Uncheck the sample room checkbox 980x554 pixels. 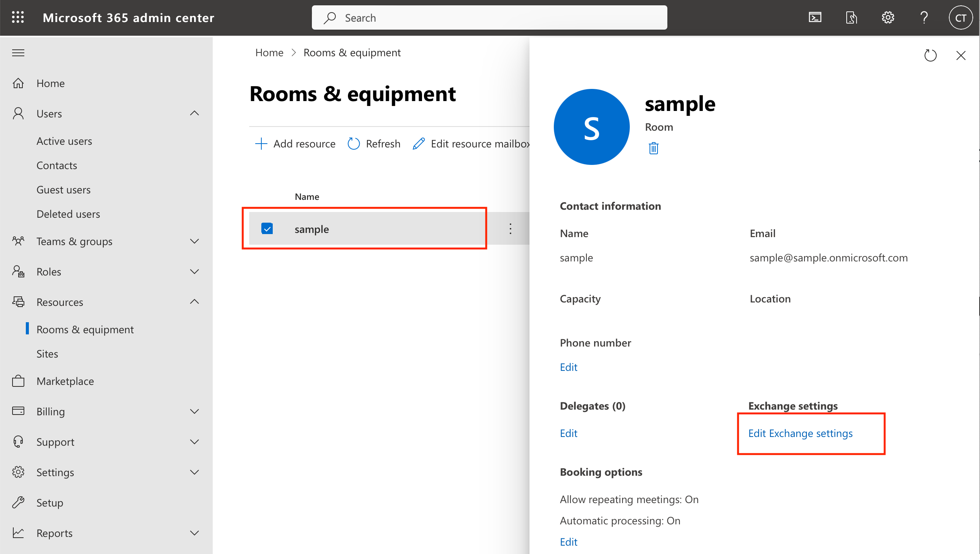[x=267, y=228]
